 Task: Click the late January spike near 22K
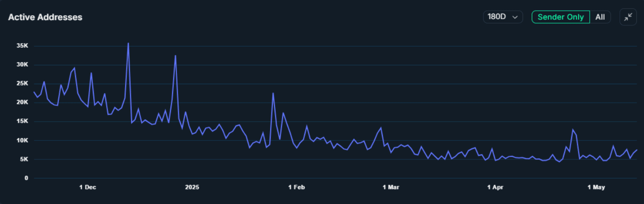(x=273, y=93)
